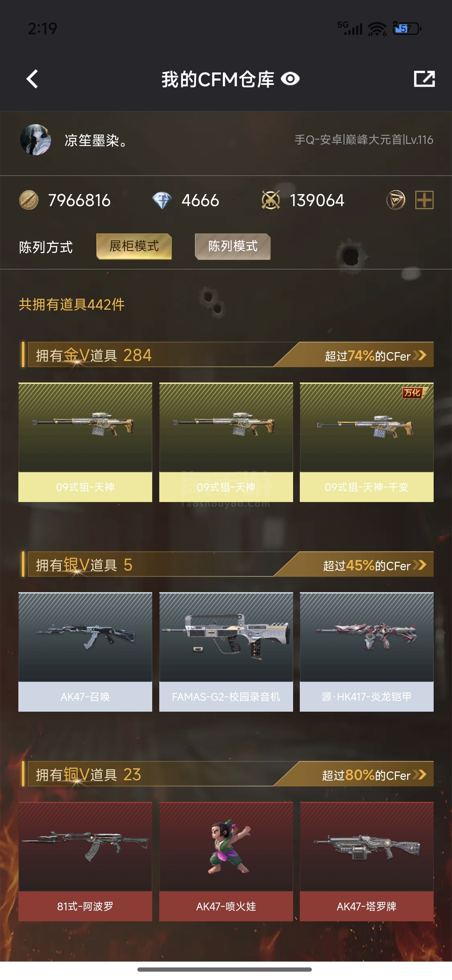Tap the gold coin currency icon

pos(29,200)
